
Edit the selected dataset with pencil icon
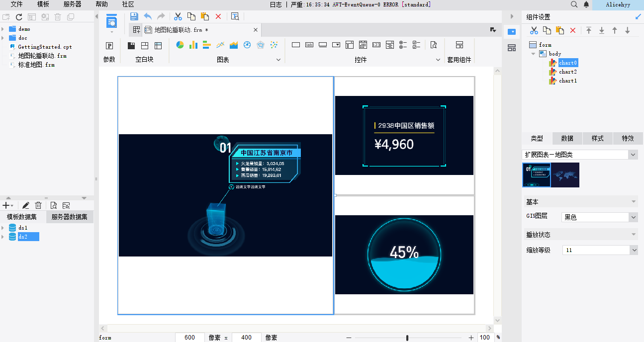tap(25, 205)
